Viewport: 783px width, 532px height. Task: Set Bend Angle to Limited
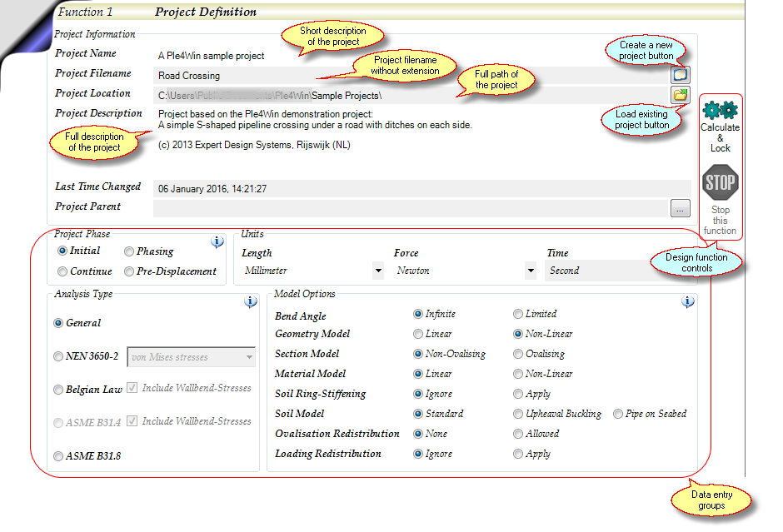(518, 314)
